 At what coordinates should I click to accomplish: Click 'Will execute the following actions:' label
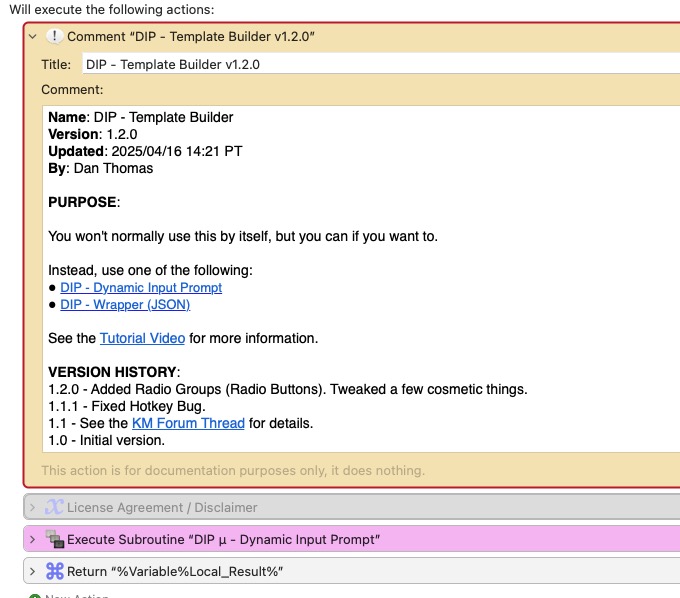[112, 10]
